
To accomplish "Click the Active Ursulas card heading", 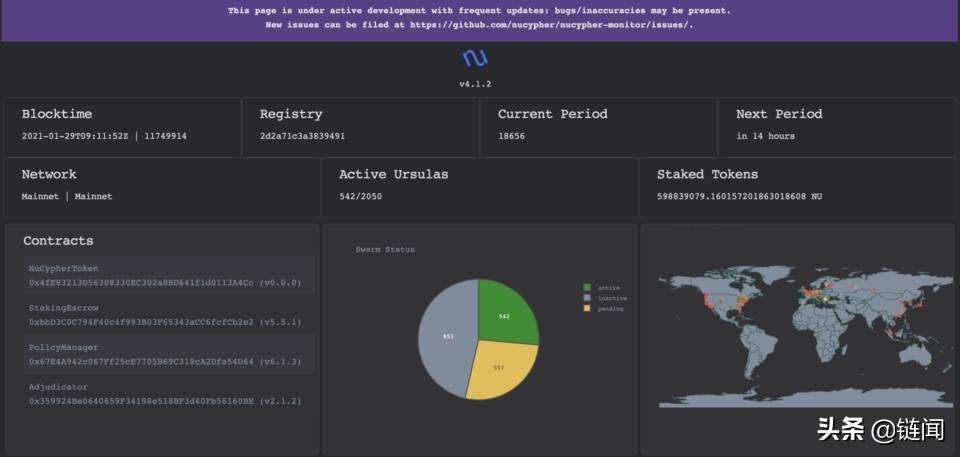I will pos(394,175).
